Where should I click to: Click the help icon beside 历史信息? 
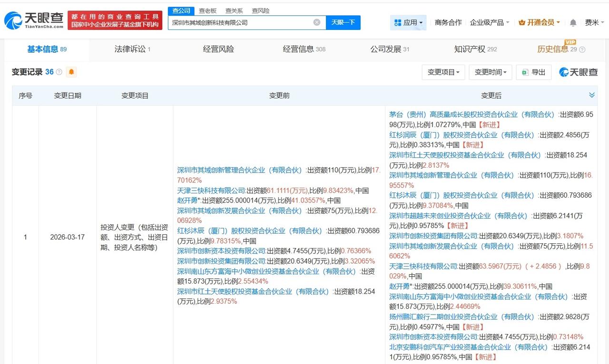[582, 49]
